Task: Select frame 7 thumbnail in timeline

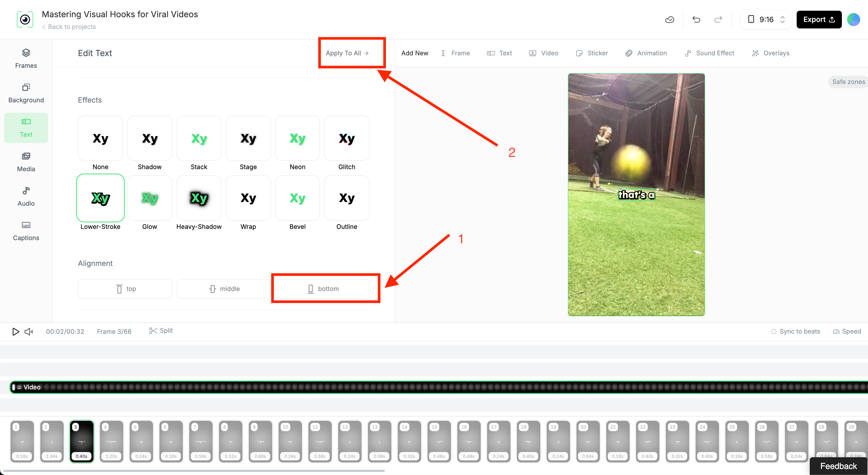Action: [200, 441]
